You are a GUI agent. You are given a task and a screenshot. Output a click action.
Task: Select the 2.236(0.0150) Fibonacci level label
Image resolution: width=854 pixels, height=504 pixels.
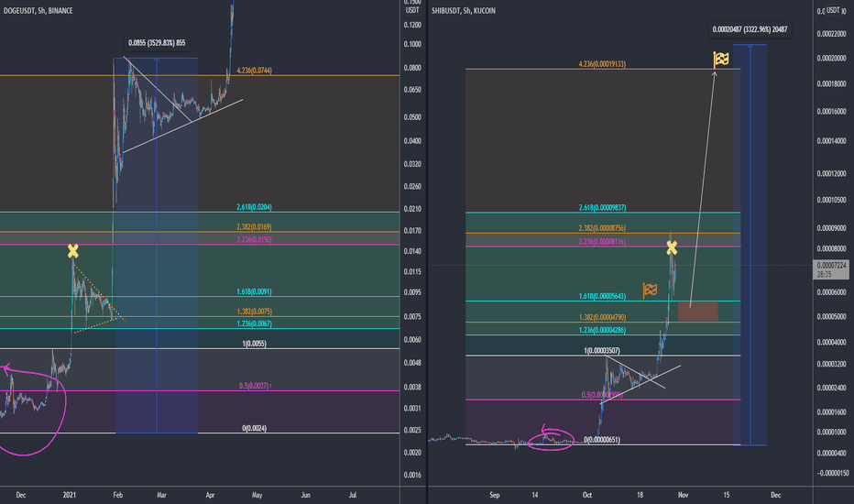click(255, 240)
